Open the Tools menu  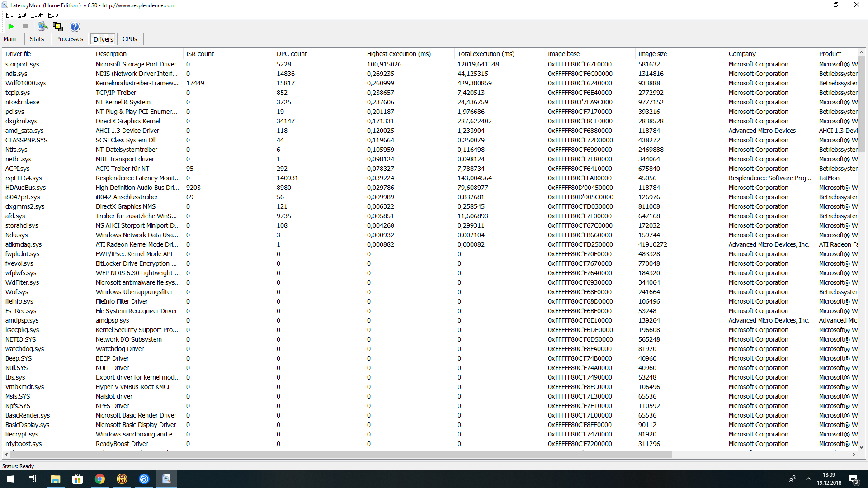point(37,15)
